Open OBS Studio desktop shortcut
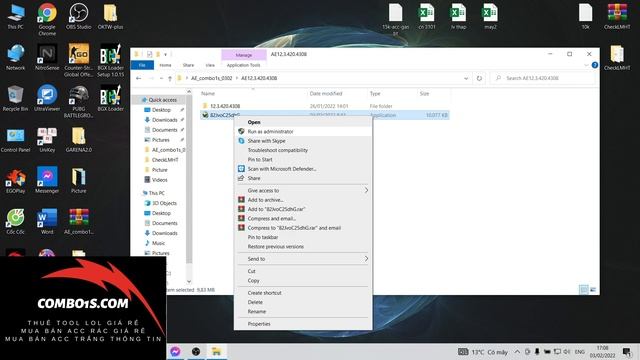The width and height of the screenshot is (640, 360). tap(78, 16)
